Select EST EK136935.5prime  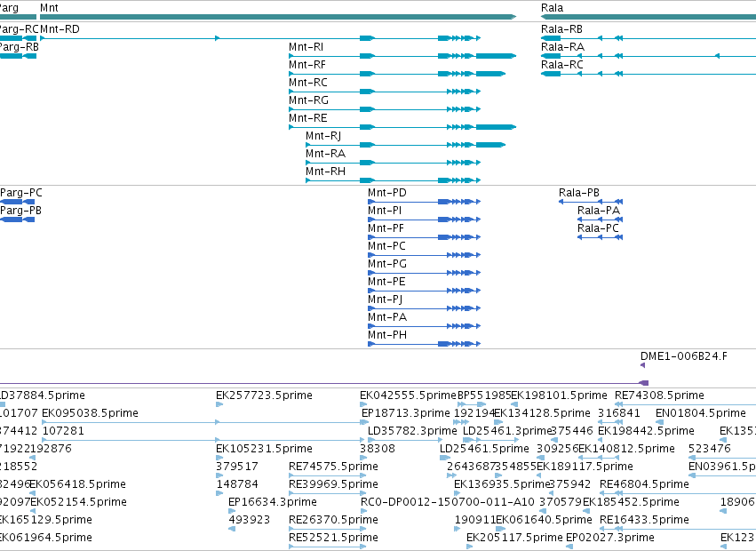pos(503,484)
